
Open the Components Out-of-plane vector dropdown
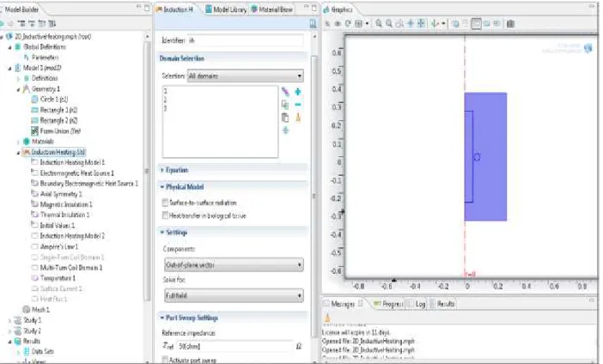tap(234, 264)
